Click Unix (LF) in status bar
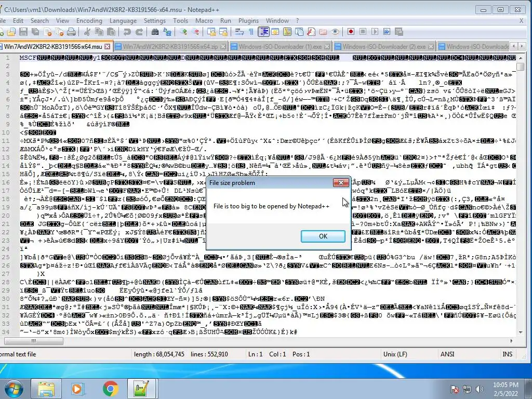 (x=395, y=354)
